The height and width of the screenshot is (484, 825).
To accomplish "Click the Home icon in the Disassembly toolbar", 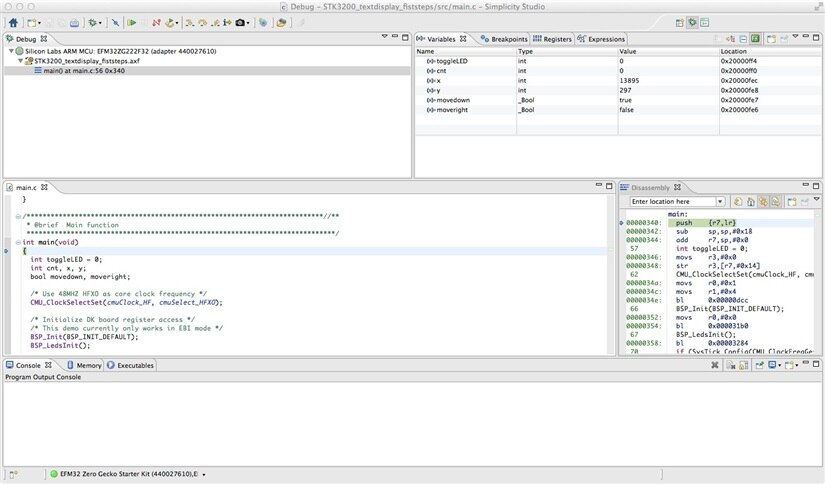I will (x=751, y=201).
